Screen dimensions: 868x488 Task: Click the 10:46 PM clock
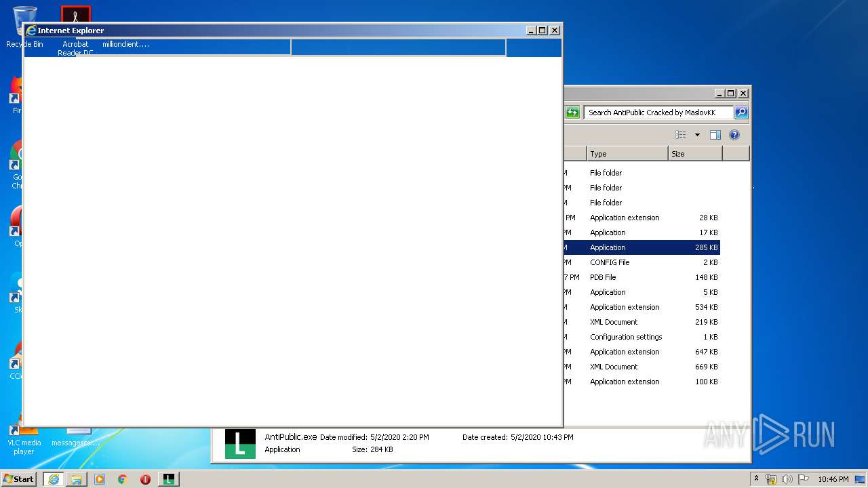pos(833,479)
